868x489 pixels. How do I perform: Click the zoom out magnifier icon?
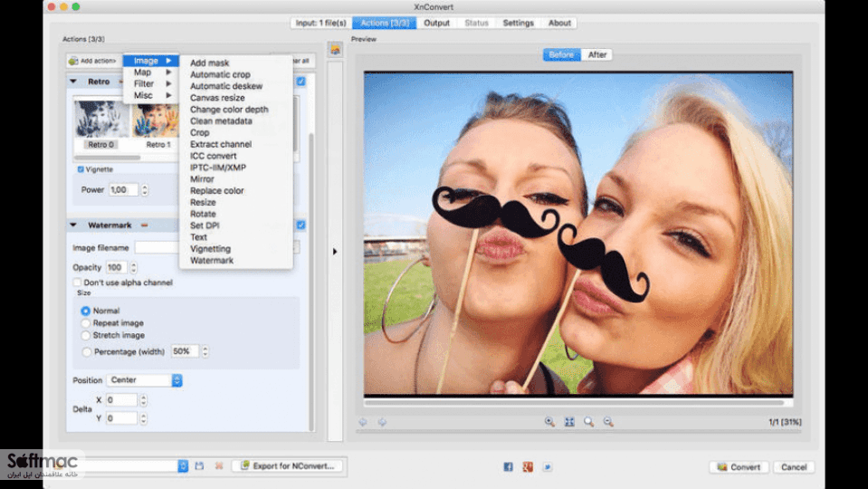click(608, 422)
